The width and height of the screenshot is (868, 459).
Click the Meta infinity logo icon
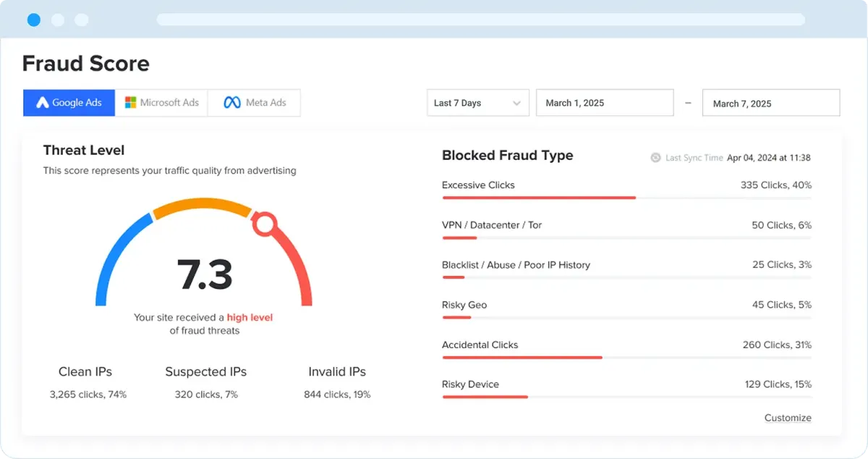pyautogui.click(x=231, y=103)
